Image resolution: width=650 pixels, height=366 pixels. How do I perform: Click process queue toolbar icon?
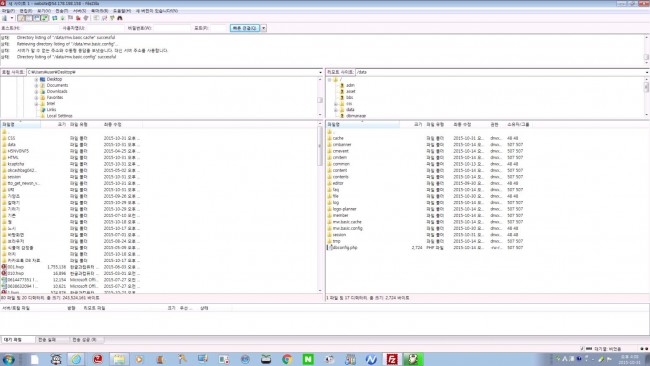63,18
